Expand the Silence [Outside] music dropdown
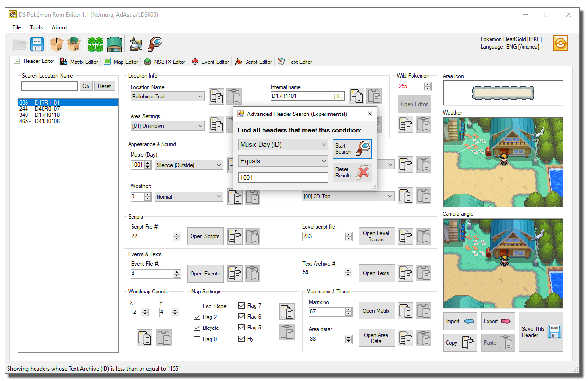 click(x=189, y=165)
